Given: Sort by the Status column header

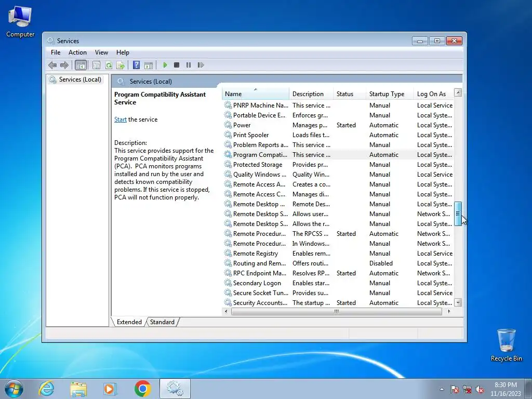Looking at the screenshot, I should (x=350, y=94).
